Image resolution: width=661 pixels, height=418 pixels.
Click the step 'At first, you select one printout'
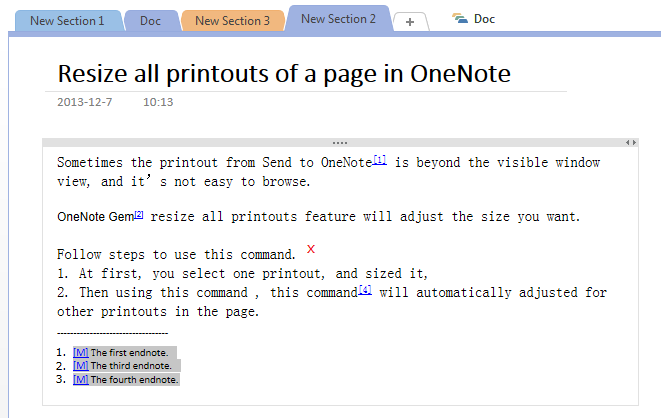pos(243,273)
